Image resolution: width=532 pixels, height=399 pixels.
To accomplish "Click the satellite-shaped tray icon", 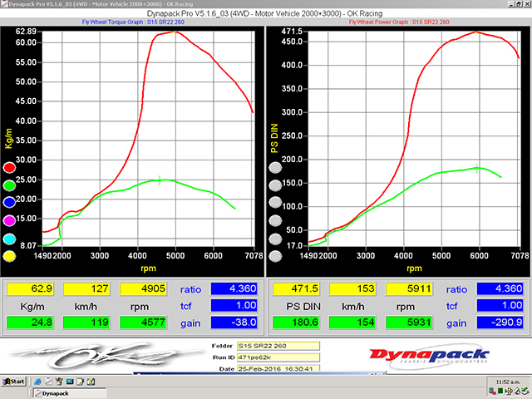I will pyautogui.click(x=509, y=392).
